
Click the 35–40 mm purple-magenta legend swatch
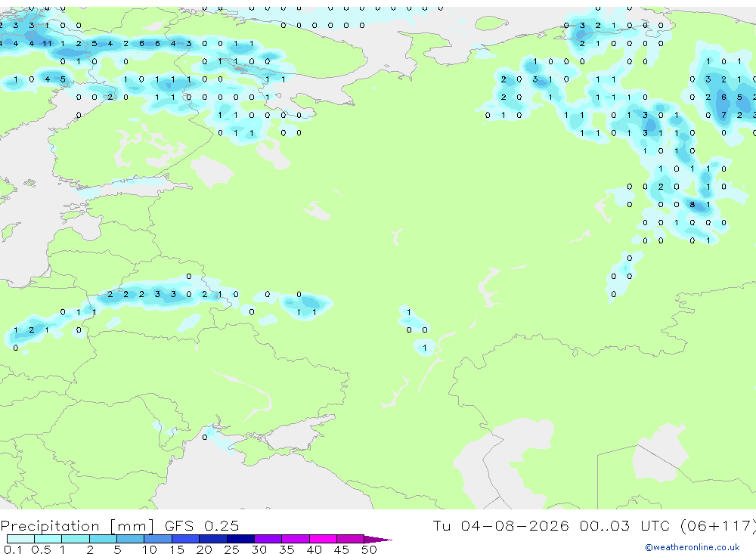point(295,539)
